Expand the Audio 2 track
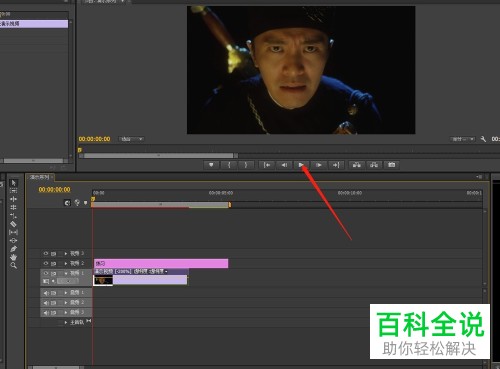The width and height of the screenshot is (500, 369). (x=66, y=303)
